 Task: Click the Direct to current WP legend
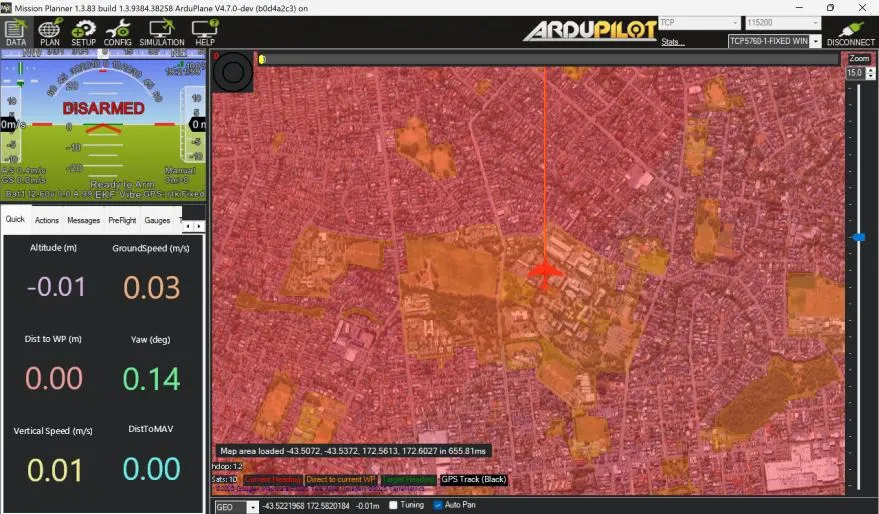tap(341, 479)
